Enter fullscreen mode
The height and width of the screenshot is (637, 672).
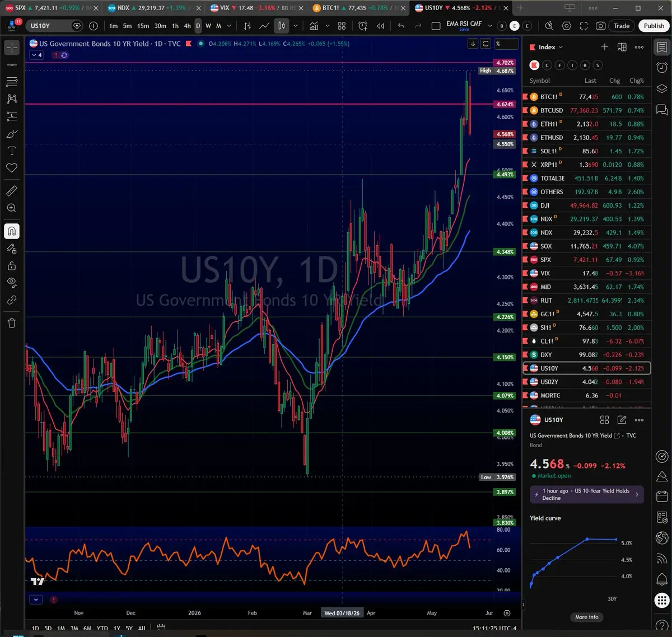coord(584,26)
